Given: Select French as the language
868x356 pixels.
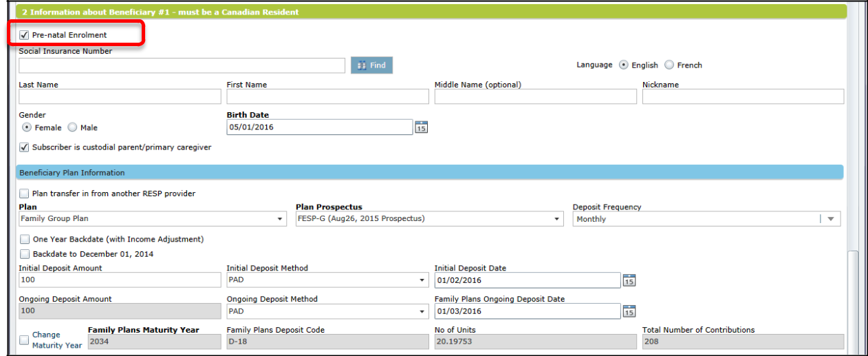Looking at the screenshot, I should [669, 65].
